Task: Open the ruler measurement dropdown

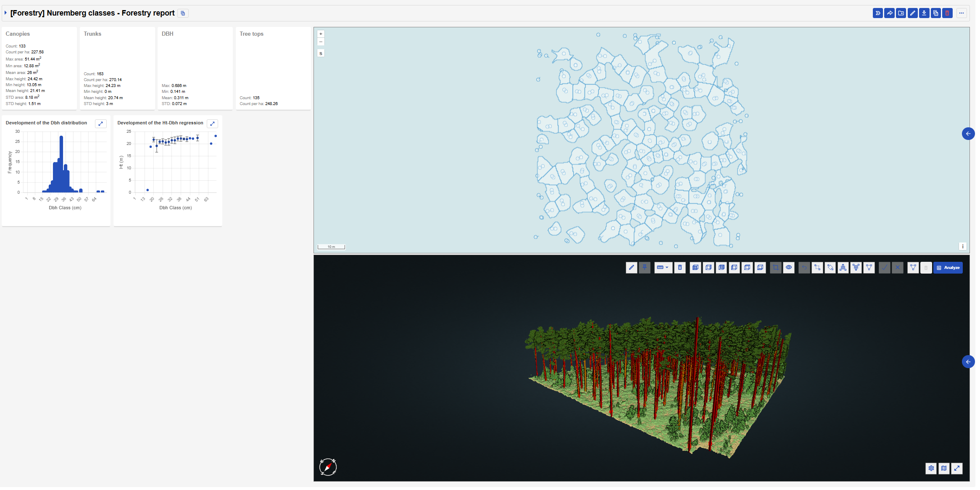Action: 662,267
